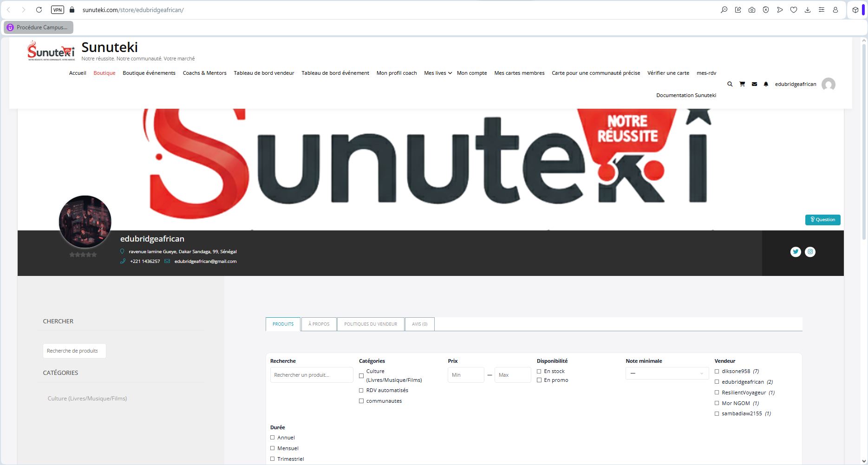
Task: Click the teal 'Question' button
Action: pos(822,220)
